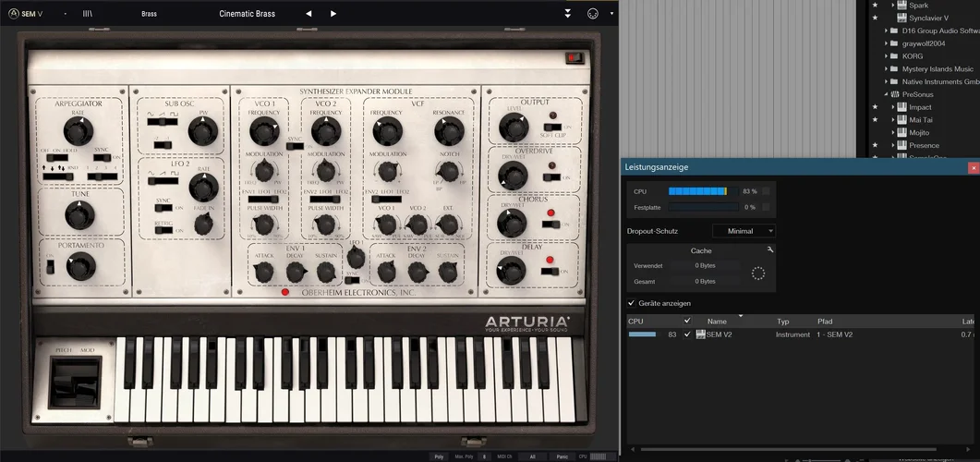Open the preset browser library icon

[88, 14]
